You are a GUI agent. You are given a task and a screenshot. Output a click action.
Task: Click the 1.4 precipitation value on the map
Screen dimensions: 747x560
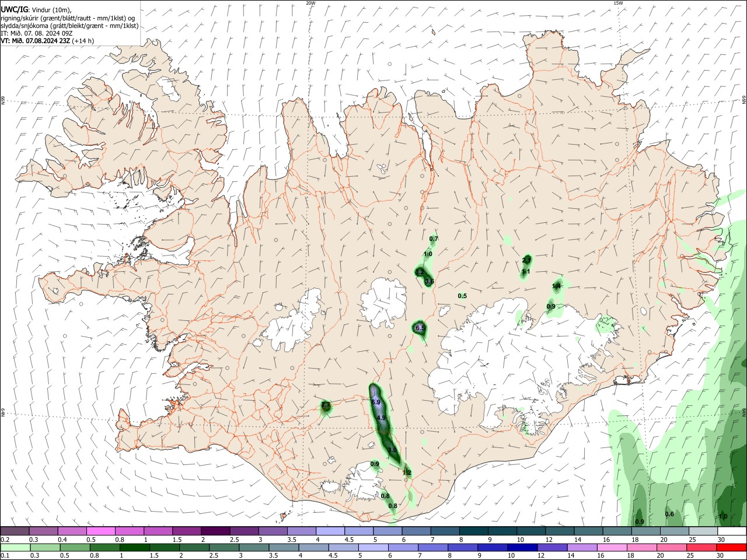(557, 286)
